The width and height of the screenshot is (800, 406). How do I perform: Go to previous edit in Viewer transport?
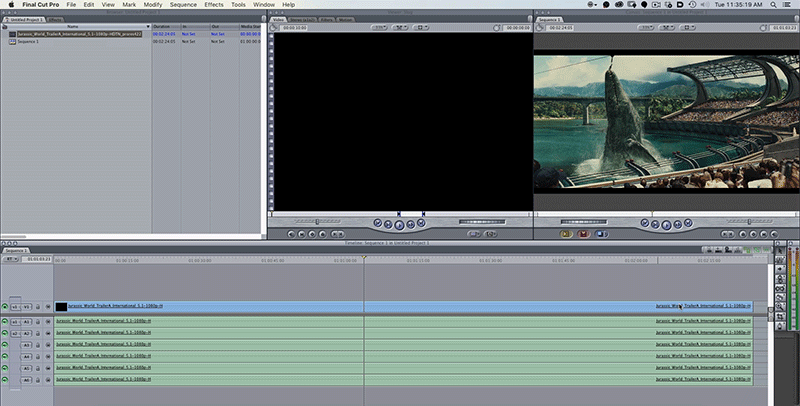[378, 223]
